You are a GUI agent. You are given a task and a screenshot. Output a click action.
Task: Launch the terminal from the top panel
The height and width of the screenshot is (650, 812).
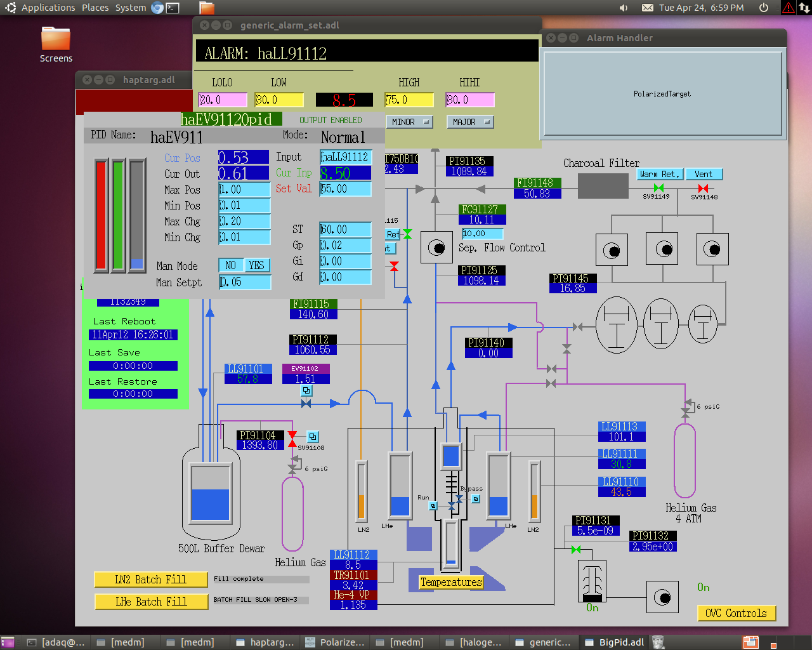[x=173, y=8]
